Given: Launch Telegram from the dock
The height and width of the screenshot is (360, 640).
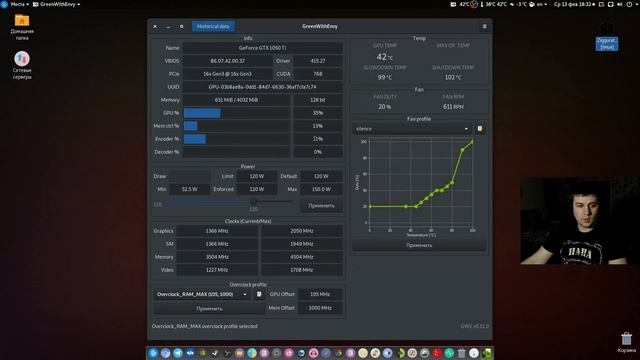Looking at the screenshot, I should (x=178, y=353).
